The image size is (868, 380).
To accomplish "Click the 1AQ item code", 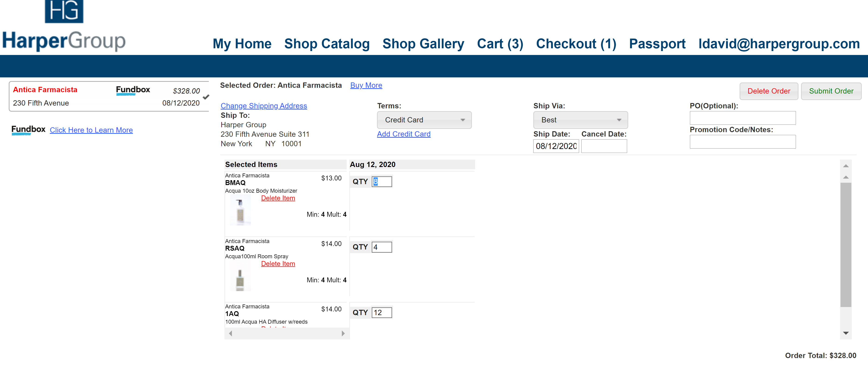I will pyautogui.click(x=232, y=314).
